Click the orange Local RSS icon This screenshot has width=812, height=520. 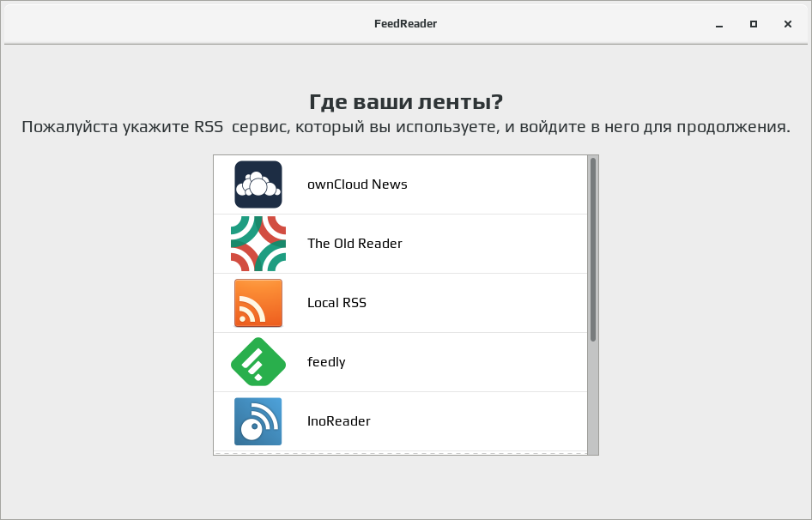pyautogui.click(x=258, y=303)
